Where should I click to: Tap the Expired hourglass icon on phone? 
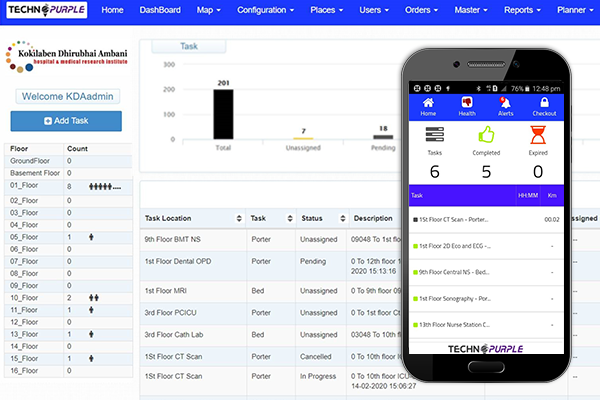538,135
